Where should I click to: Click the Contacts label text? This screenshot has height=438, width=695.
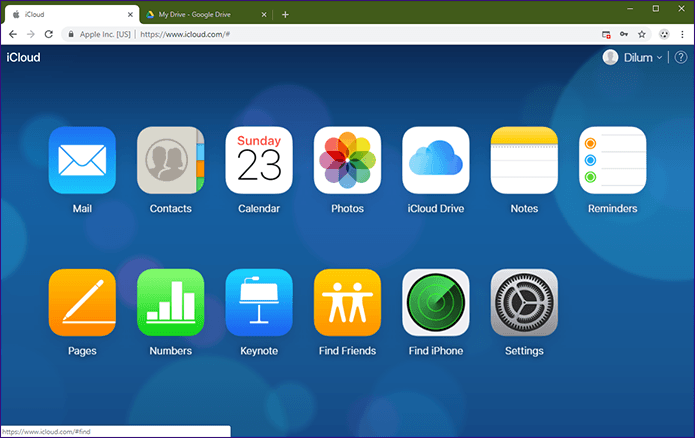171,208
